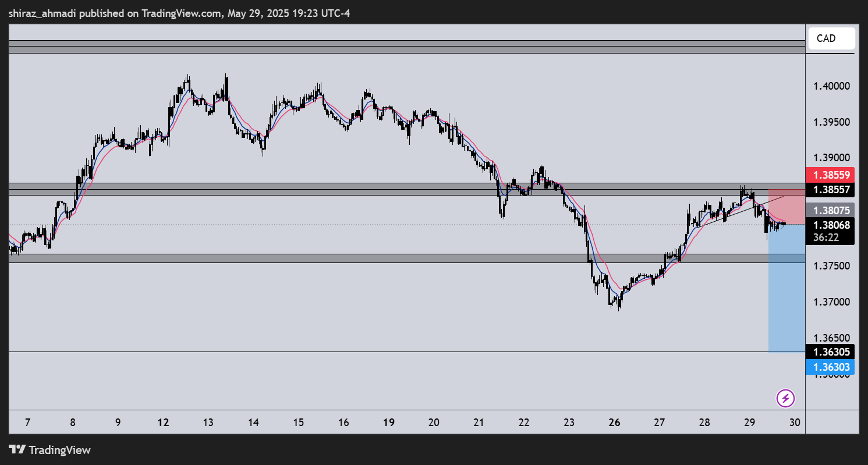Screen dimensions: 868x465
Task: Click date label 30 on time axis
Action: pos(795,423)
